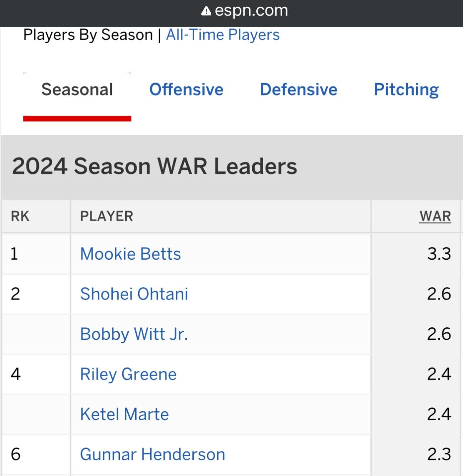The height and width of the screenshot is (476, 463).
Task: Open Shohei Ohtani player page
Action: click(x=134, y=294)
